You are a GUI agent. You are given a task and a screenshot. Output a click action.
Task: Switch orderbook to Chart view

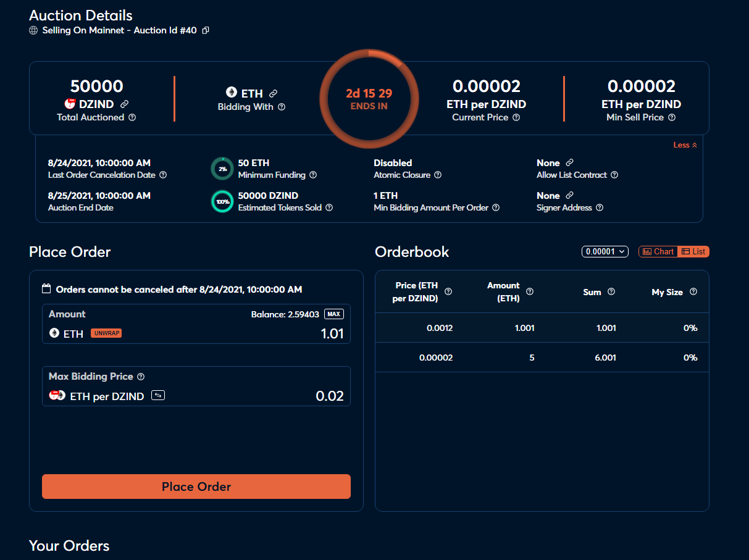pos(658,251)
